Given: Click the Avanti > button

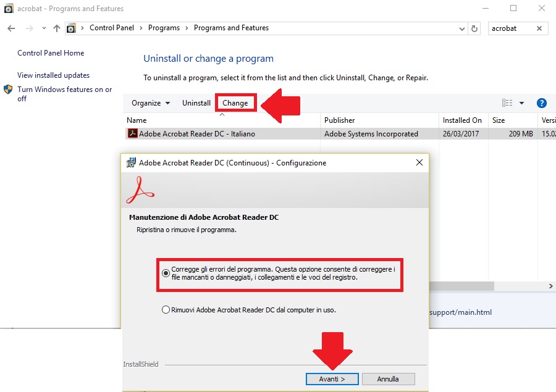Looking at the screenshot, I should click(x=332, y=379).
